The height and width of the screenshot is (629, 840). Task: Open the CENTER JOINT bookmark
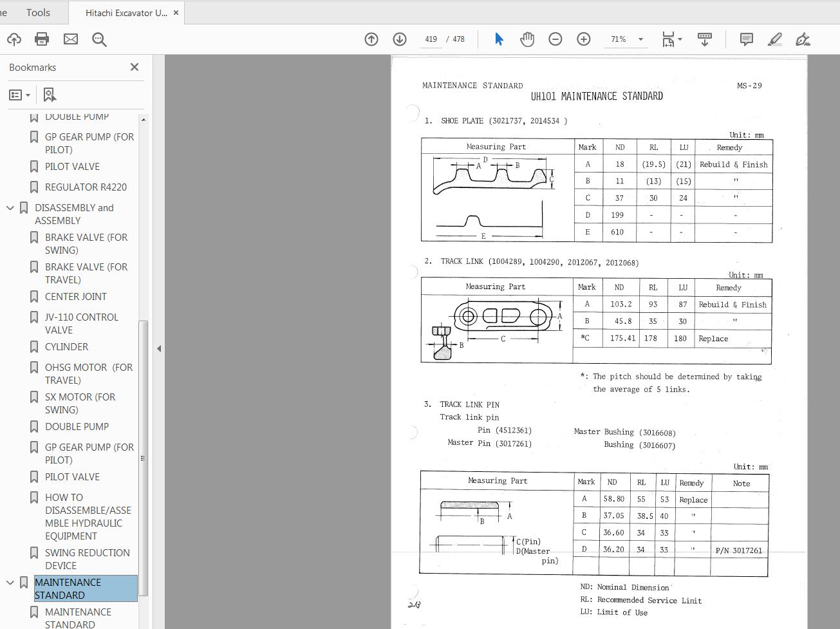coord(76,296)
